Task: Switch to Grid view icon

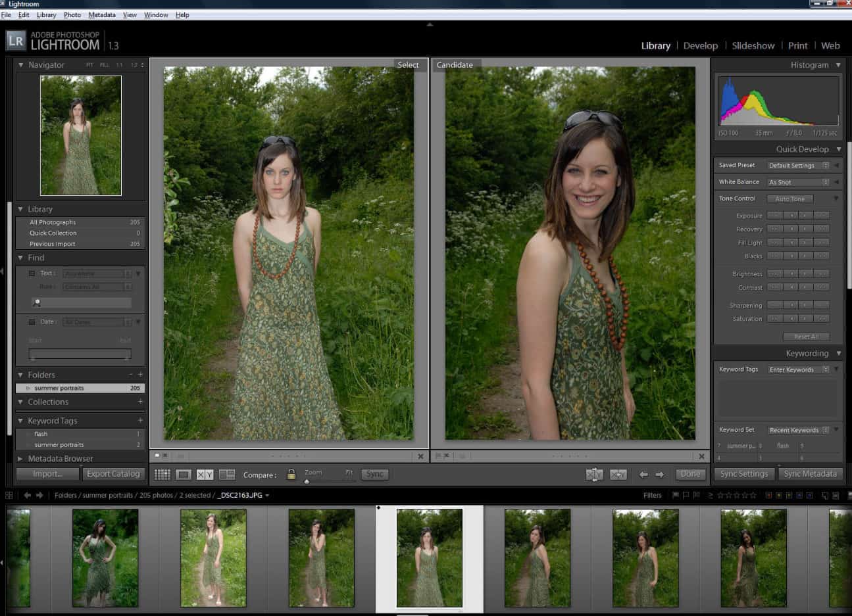Action: click(162, 474)
